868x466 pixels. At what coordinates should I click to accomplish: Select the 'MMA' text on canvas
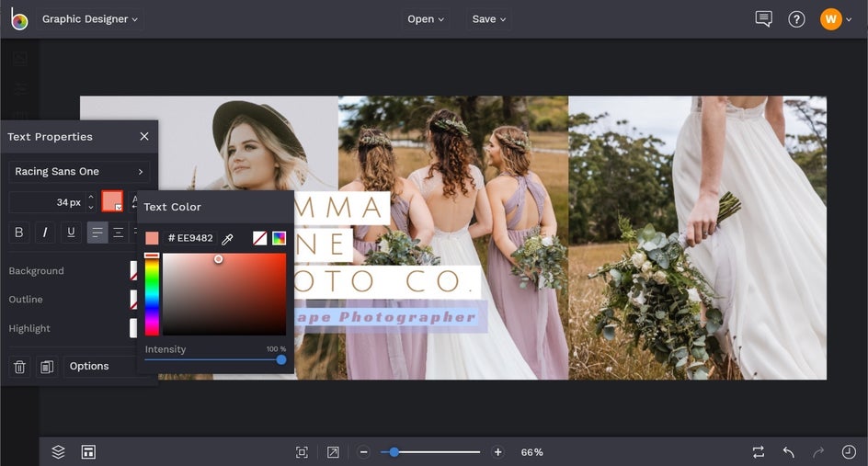tap(341, 208)
